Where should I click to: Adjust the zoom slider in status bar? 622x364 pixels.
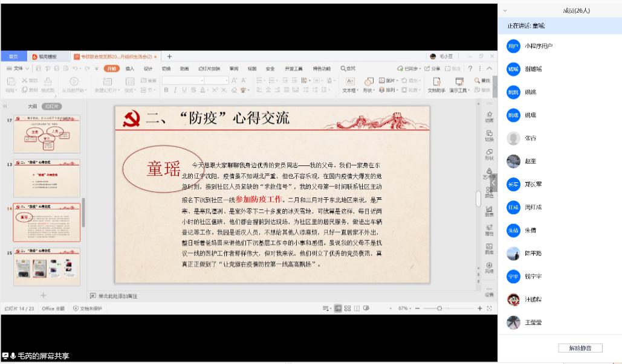pyautogui.click(x=439, y=308)
